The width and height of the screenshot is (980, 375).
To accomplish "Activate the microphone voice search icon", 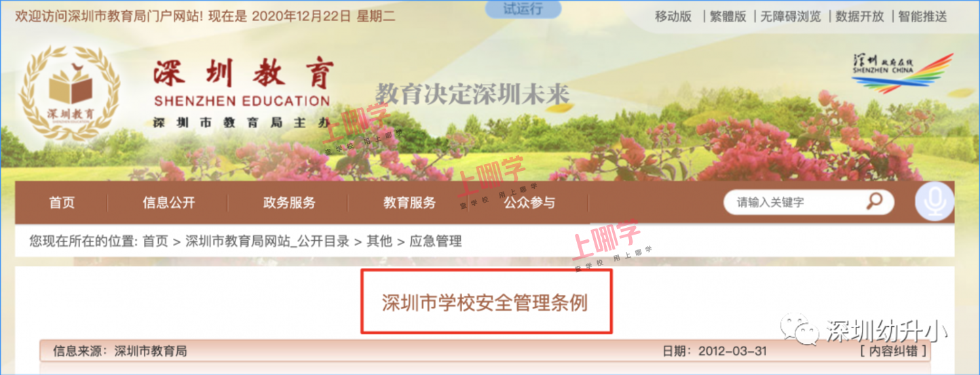I will [x=935, y=201].
